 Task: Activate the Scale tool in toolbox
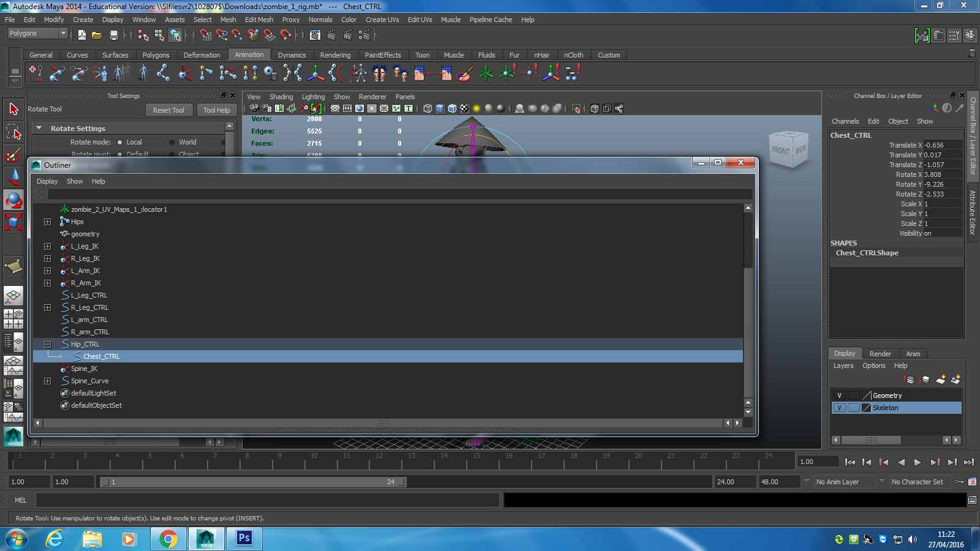[13, 222]
